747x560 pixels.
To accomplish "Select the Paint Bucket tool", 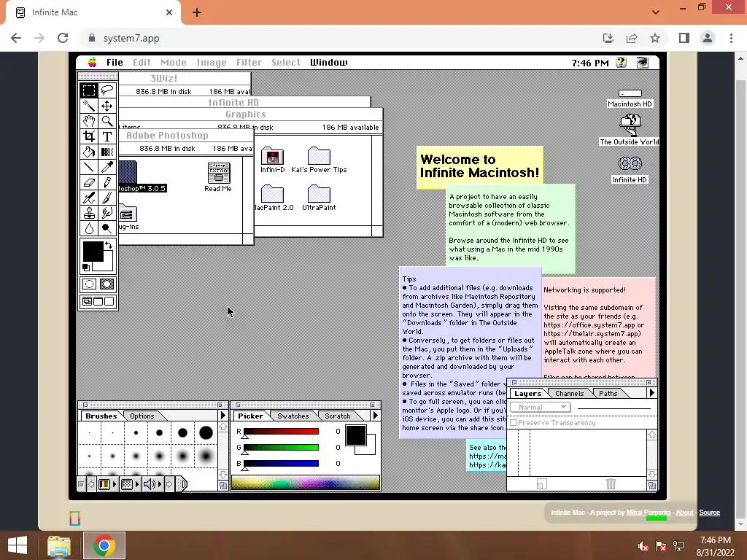I will 88,152.
